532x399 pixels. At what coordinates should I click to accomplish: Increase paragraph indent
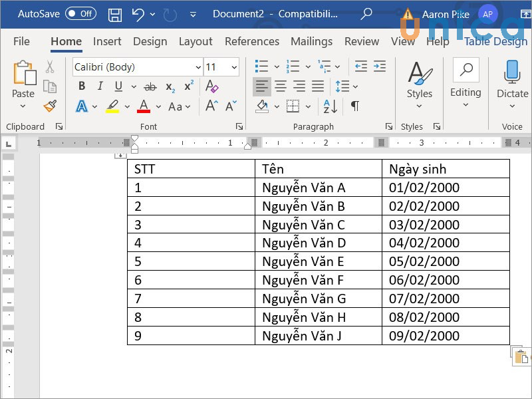pos(380,66)
